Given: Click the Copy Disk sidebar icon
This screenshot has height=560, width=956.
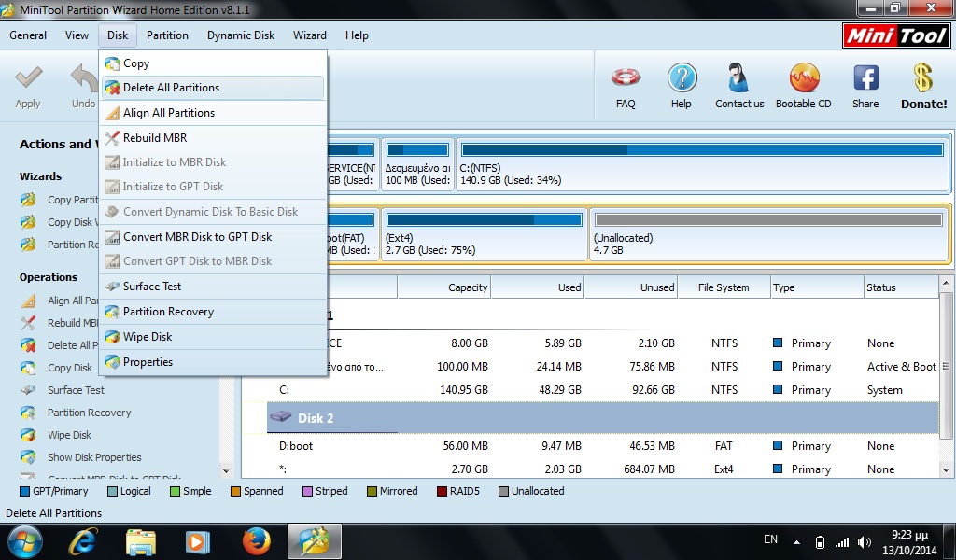Looking at the screenshot, I should [x=28, y=368].
